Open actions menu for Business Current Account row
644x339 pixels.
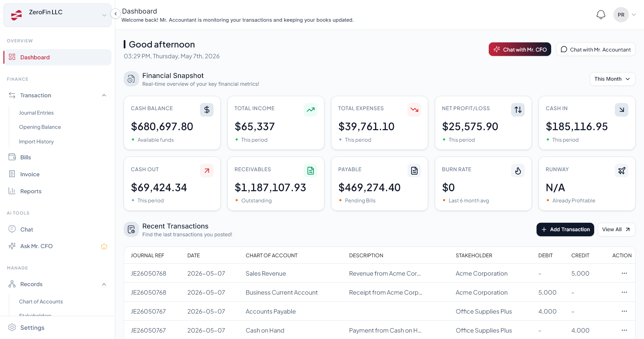click(x=624, y=292)
